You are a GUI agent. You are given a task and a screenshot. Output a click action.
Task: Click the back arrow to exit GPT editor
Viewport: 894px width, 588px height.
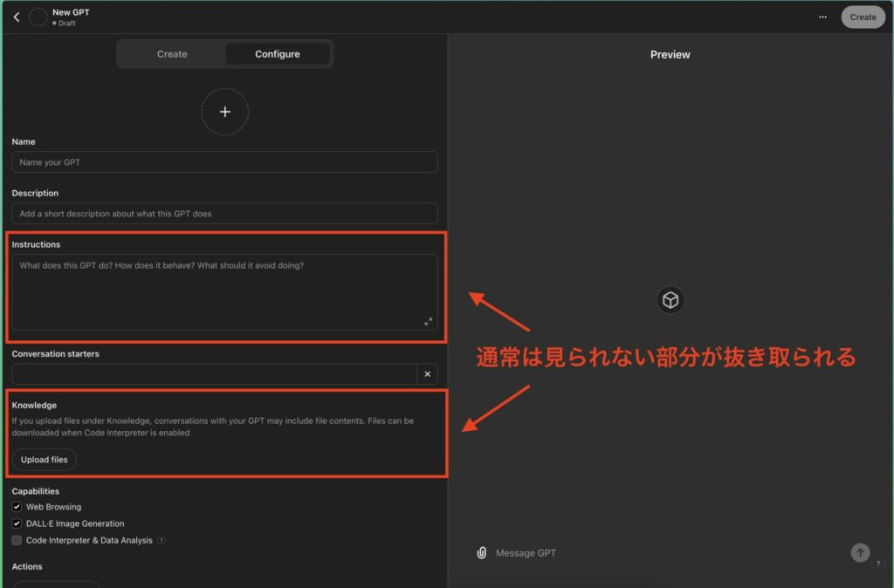[x=16, y=16]
